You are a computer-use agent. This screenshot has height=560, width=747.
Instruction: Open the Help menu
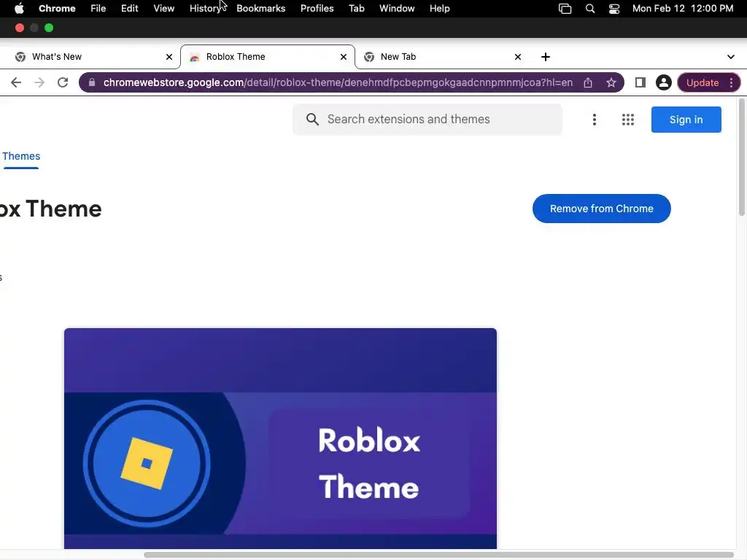[439, 9]
